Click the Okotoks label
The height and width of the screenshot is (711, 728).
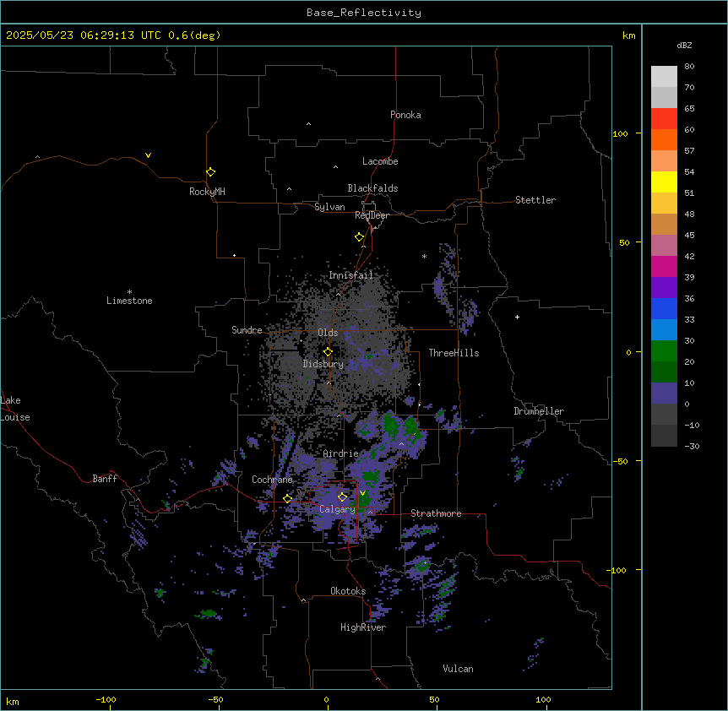click(348, 591)
